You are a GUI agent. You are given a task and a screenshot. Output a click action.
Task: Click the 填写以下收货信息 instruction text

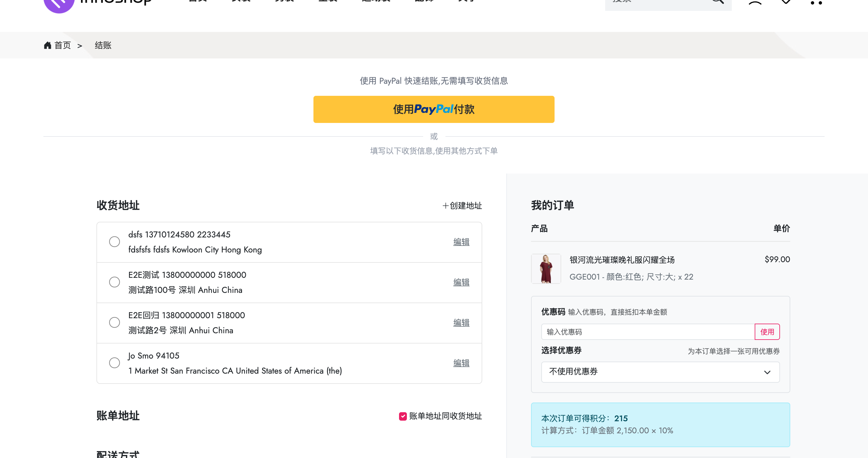click(434, 151)
